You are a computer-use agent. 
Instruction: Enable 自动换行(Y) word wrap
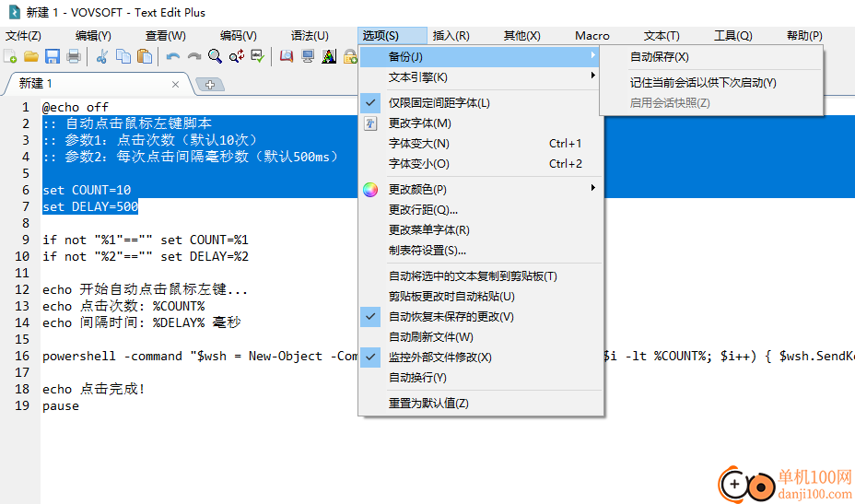[x=481, y=378]
